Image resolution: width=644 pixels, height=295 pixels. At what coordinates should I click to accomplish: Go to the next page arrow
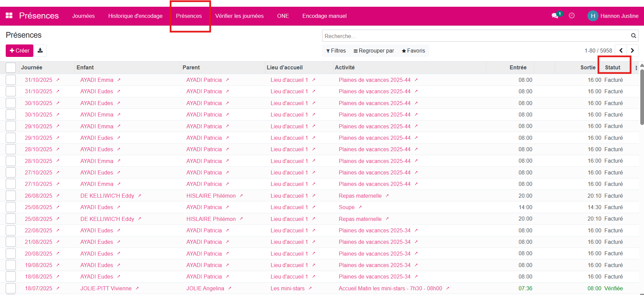pyautogui.click(x=632, y=51)
